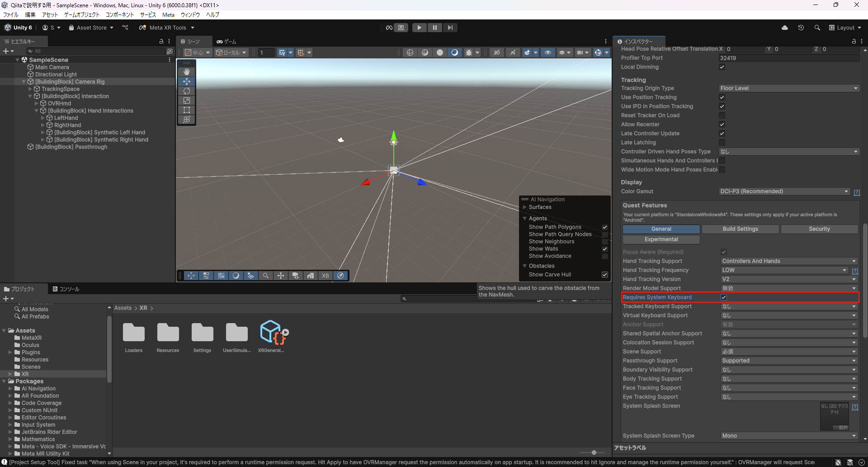Select the Hand view tool in Scene
This screenshot has width=868, height=467.
point(187,72)
